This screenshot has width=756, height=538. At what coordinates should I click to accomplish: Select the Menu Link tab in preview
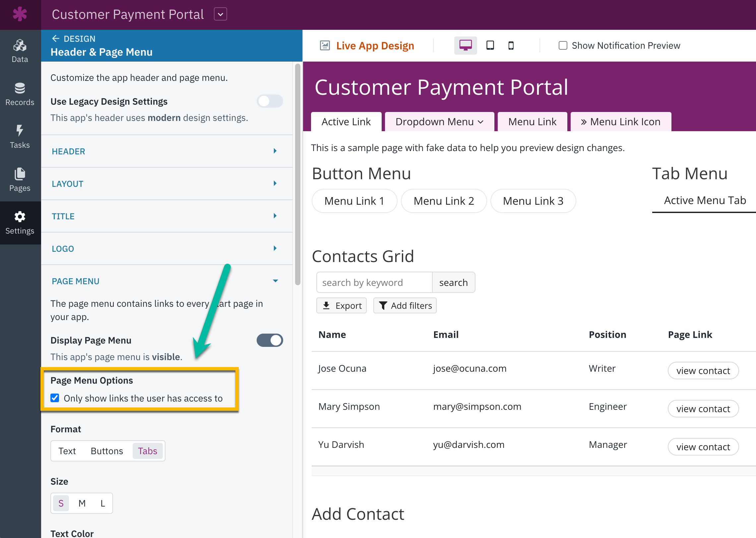point(532,122)
